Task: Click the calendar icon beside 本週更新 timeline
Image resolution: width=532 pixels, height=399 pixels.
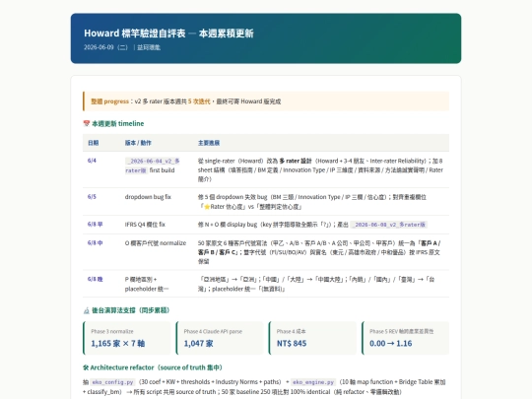Action: [x=86, y=123]
